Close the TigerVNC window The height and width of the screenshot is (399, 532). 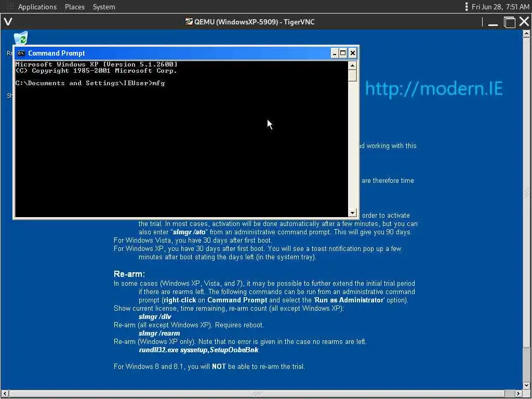point(524,22)
